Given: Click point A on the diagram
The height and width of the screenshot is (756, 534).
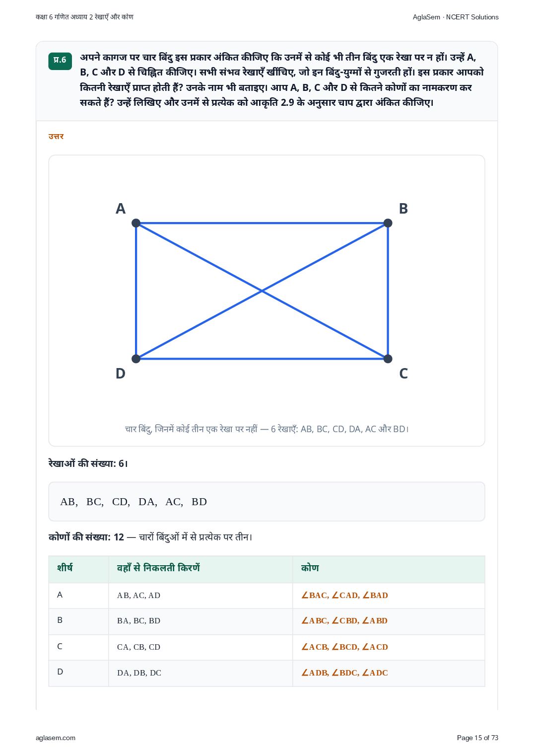Looking at the screenshot, I should pos(136,223).
